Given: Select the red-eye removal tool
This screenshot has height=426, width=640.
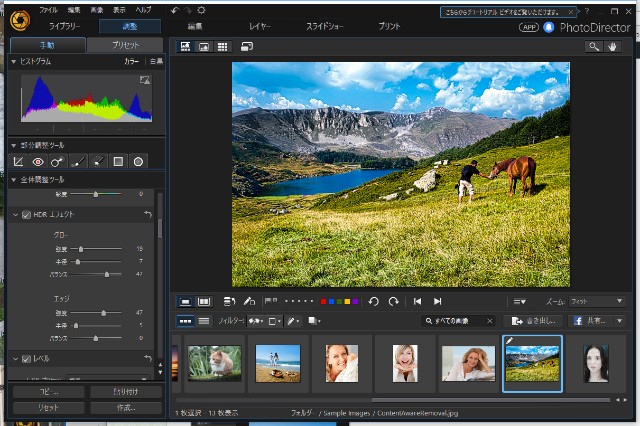Looking at the screenshot, I should click(39, 161).
